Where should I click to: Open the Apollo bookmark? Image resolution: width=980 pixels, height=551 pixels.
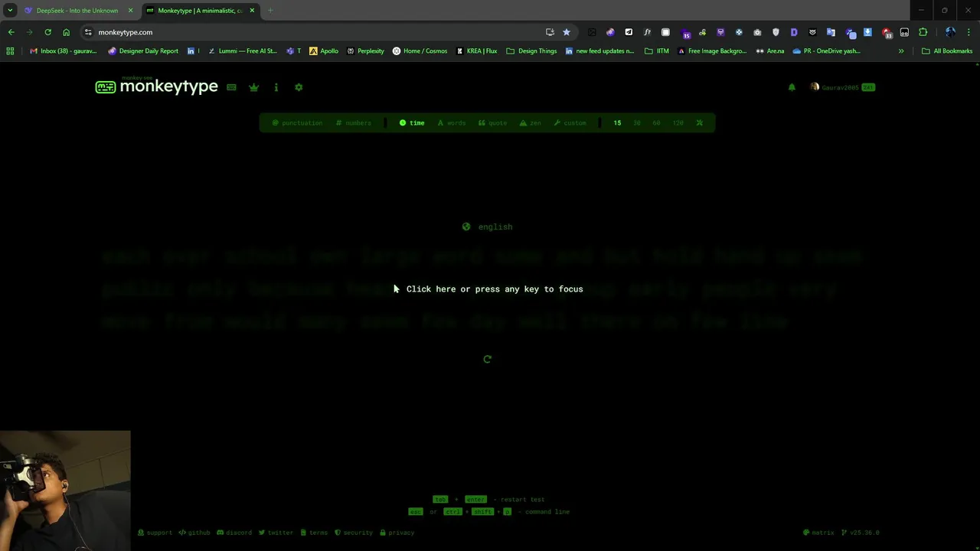(x=324, y=51)
